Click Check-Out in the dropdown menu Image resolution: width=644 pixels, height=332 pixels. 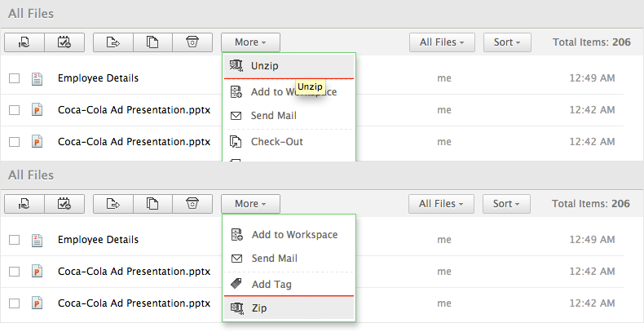tap(276, 141)
